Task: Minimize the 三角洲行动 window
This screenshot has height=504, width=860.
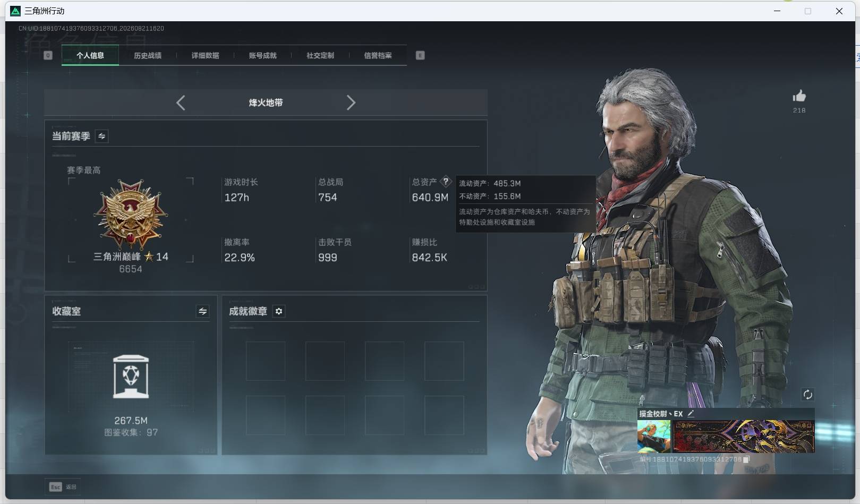Action: coord(777,11)
